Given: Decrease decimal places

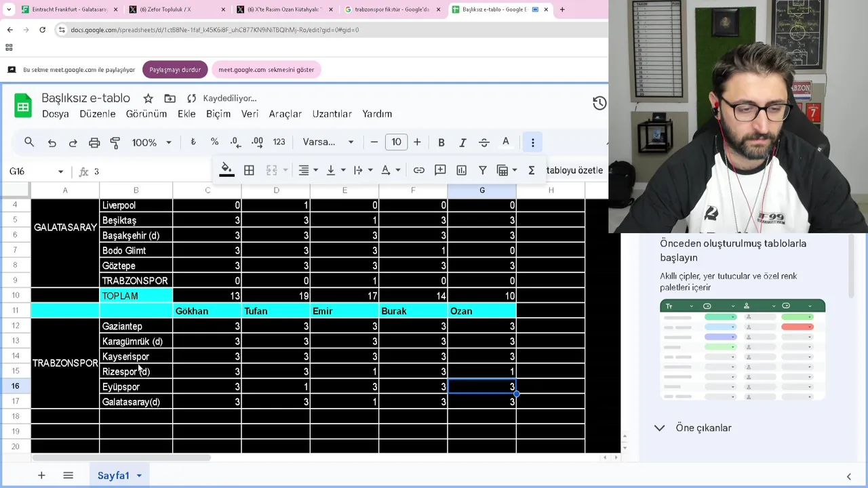Looking at the screenshot, I should pos(235,142).
